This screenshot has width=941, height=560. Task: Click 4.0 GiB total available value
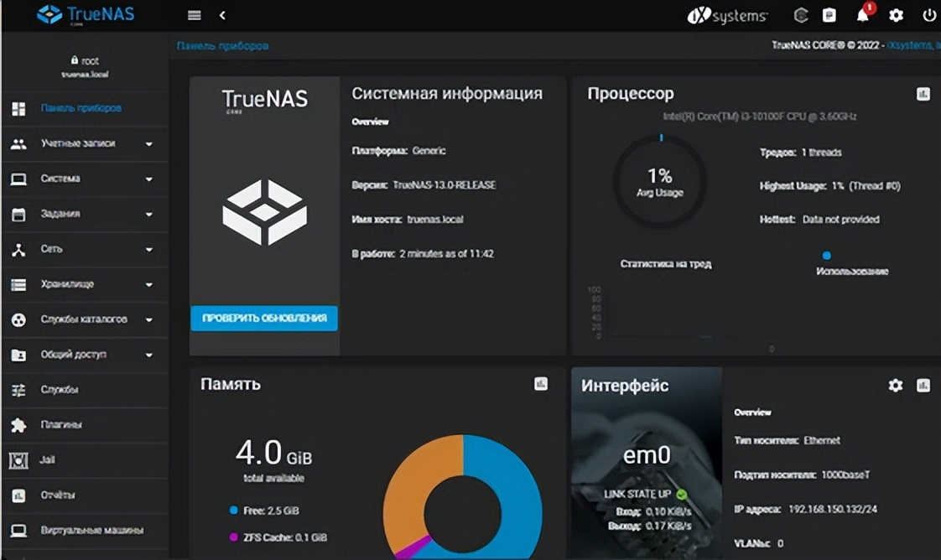pyautogui.click(x=273, y=454)
